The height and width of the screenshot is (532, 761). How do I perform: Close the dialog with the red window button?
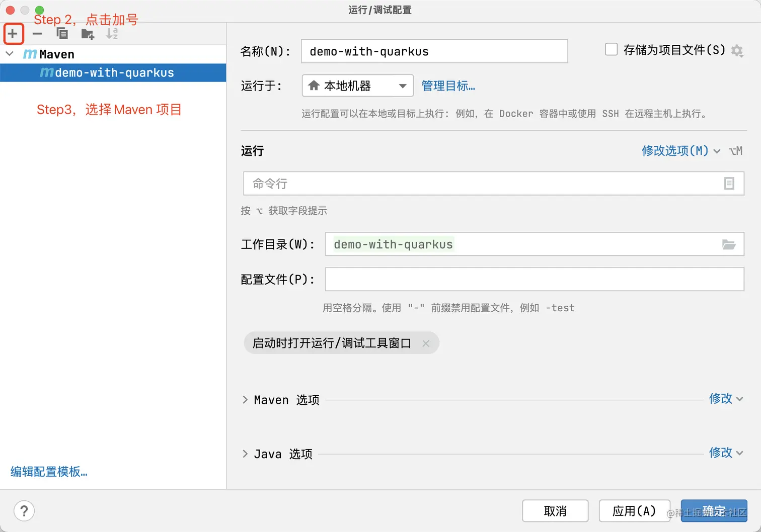10,10
